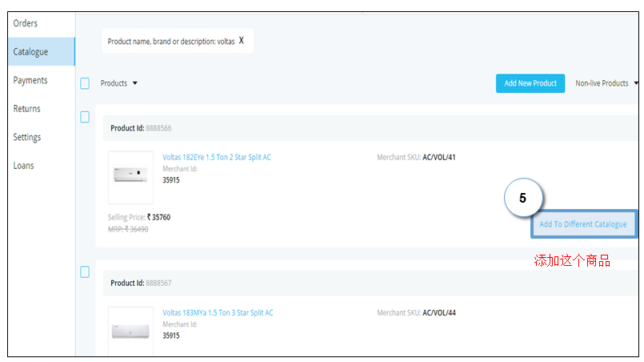This screenshot has width=644, height=362.
Task: Click the Add New Product button
Action: (x=530, y=83)
